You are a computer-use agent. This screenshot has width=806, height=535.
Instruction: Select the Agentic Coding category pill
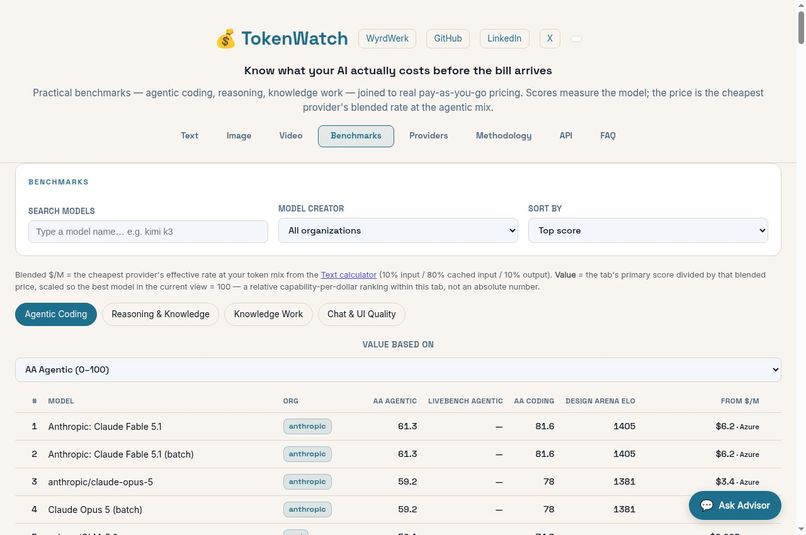[56, 314]
